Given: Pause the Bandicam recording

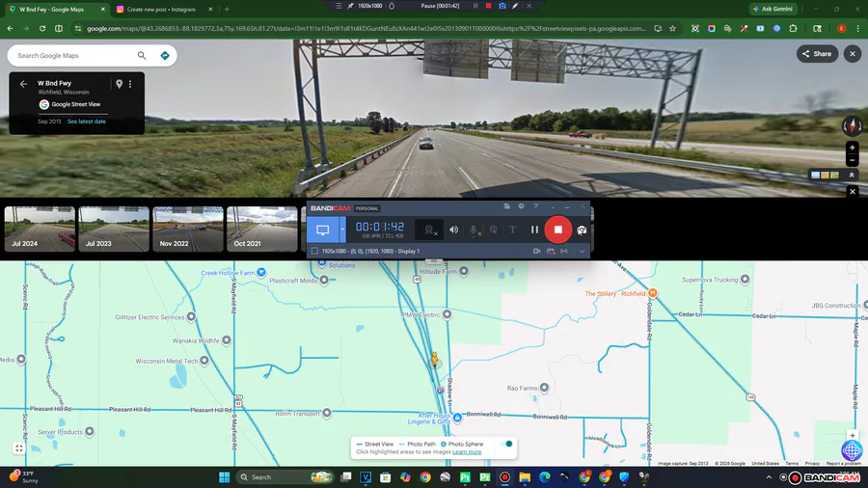Looking at the screenshot, I should click(534, 230).
